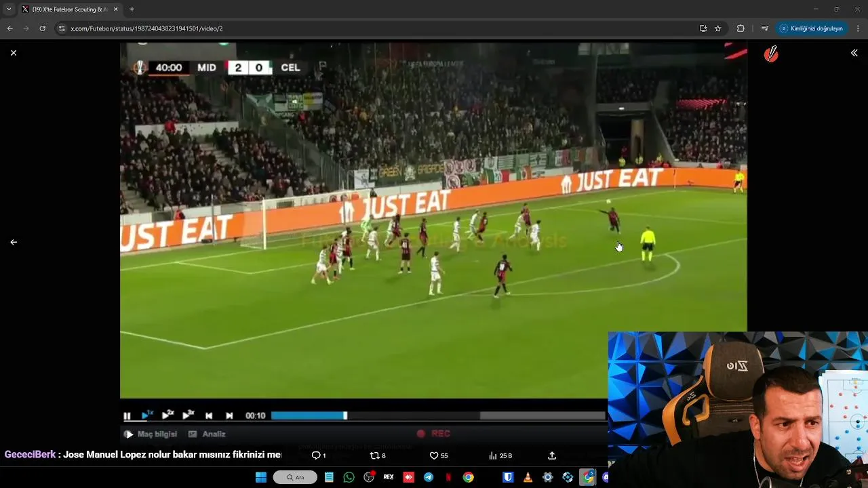Collapse sidebar with double chevron icon

tap(854, 53)
